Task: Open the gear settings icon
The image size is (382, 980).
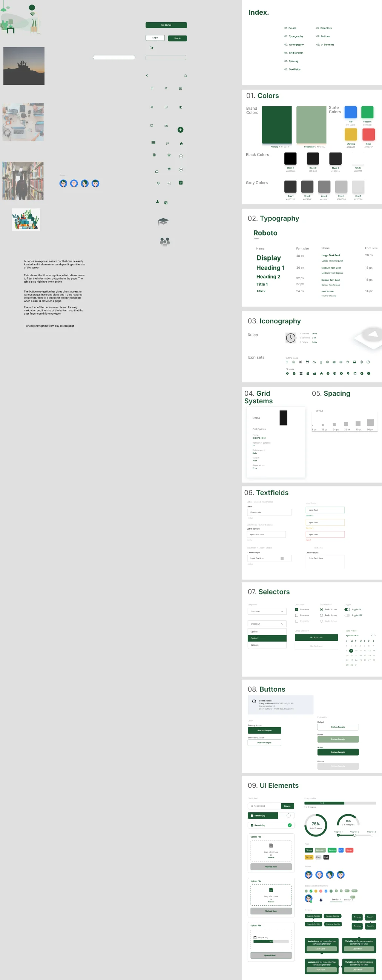Action: [x=158, y=183]
